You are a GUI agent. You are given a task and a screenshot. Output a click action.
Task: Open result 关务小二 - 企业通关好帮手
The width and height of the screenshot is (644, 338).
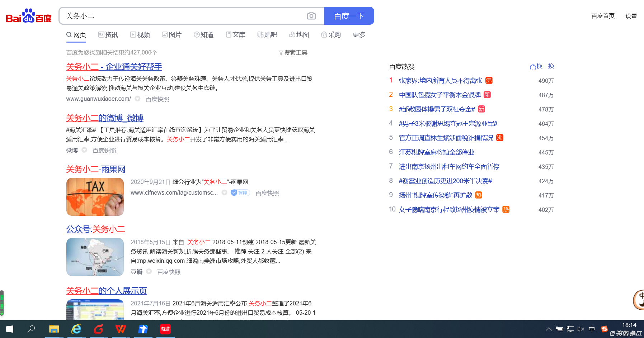[114, 67]
